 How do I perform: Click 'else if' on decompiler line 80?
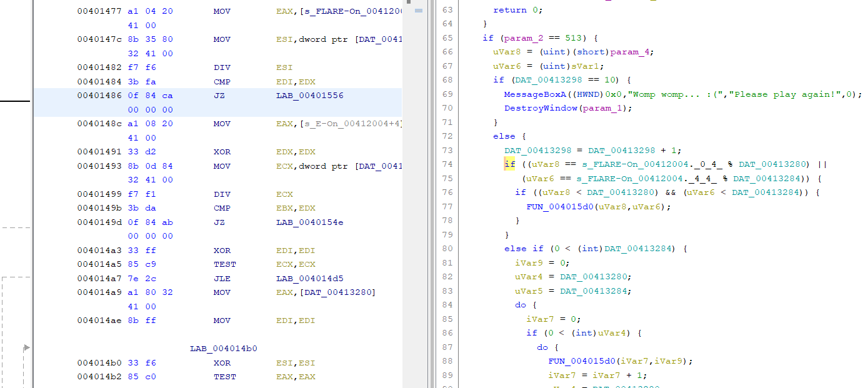coord(524,249)
